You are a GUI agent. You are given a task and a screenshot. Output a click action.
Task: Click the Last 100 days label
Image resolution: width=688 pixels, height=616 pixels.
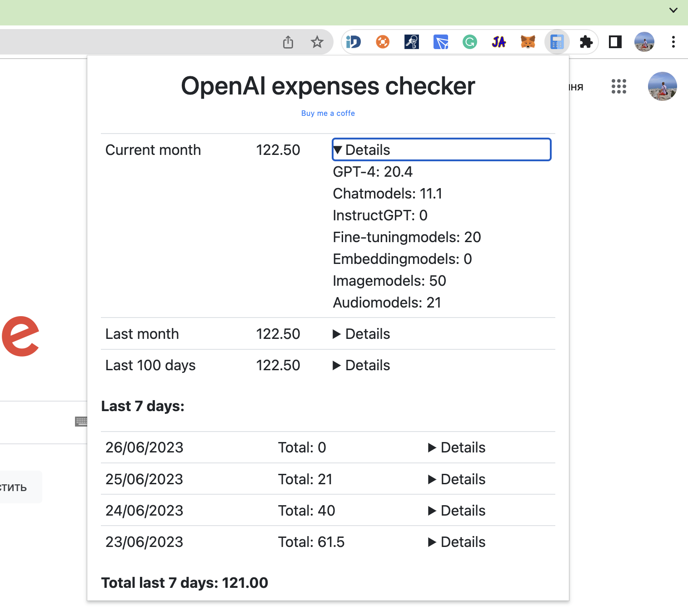150,365
